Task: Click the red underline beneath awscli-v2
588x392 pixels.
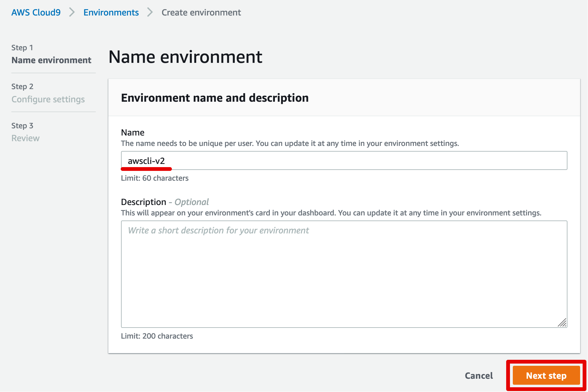Action: click(x=146, y=168)
